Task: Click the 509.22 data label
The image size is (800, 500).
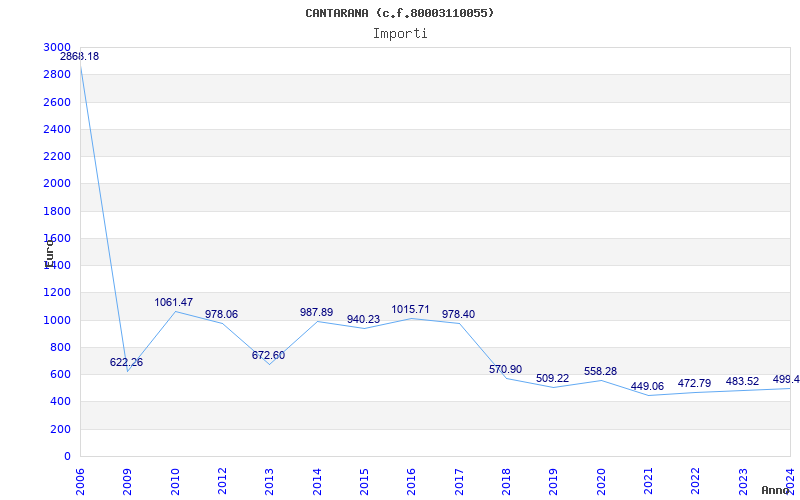Action: [553, 379]
